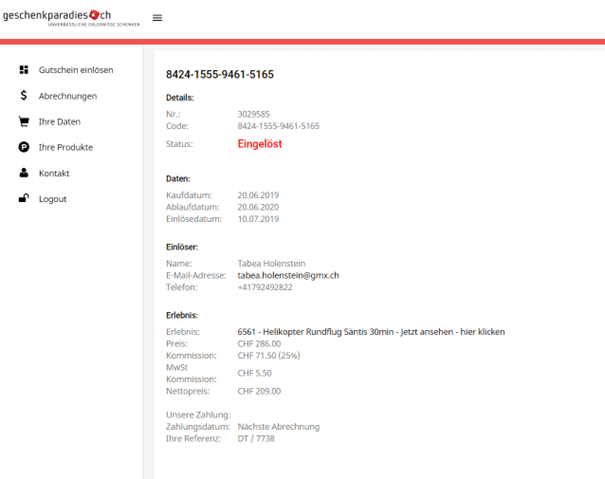Click the geschenkparadies.ch logo
Viewport: 605px width, 479px height.
click(x=66, y=17)
